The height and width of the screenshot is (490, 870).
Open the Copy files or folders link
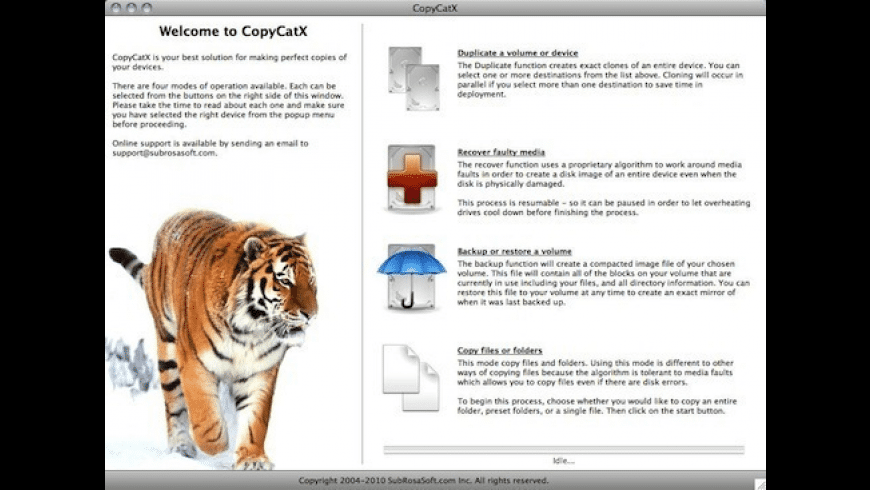pos(500,350)
